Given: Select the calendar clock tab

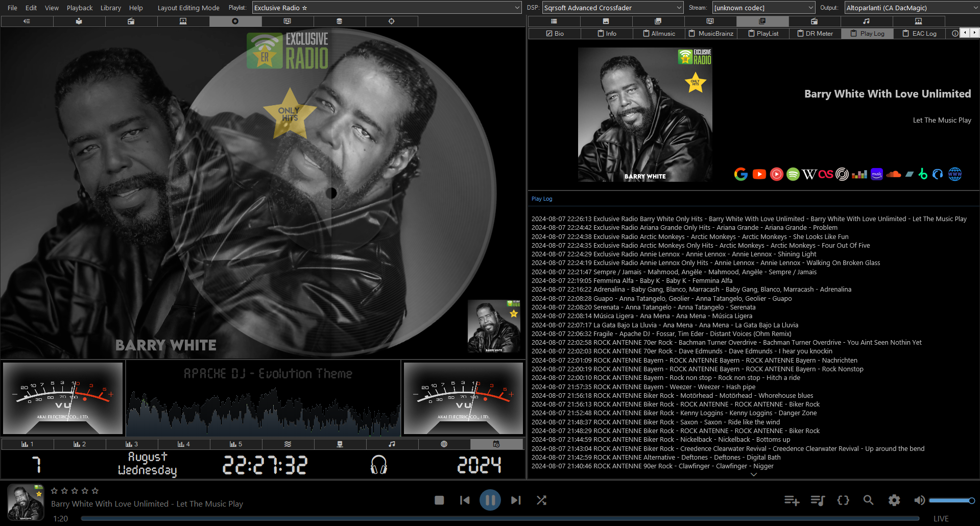Looking at the screenshot, I should point(496,444).
